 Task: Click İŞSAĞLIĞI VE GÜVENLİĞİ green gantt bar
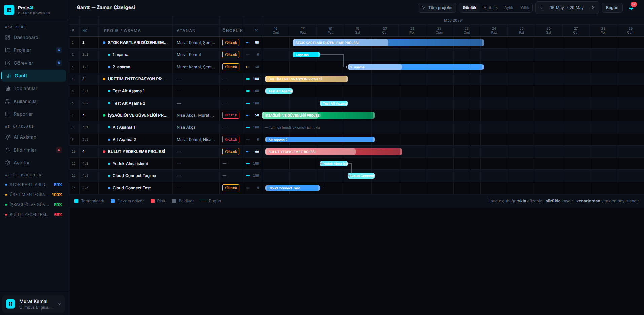(x=318, y=115)
